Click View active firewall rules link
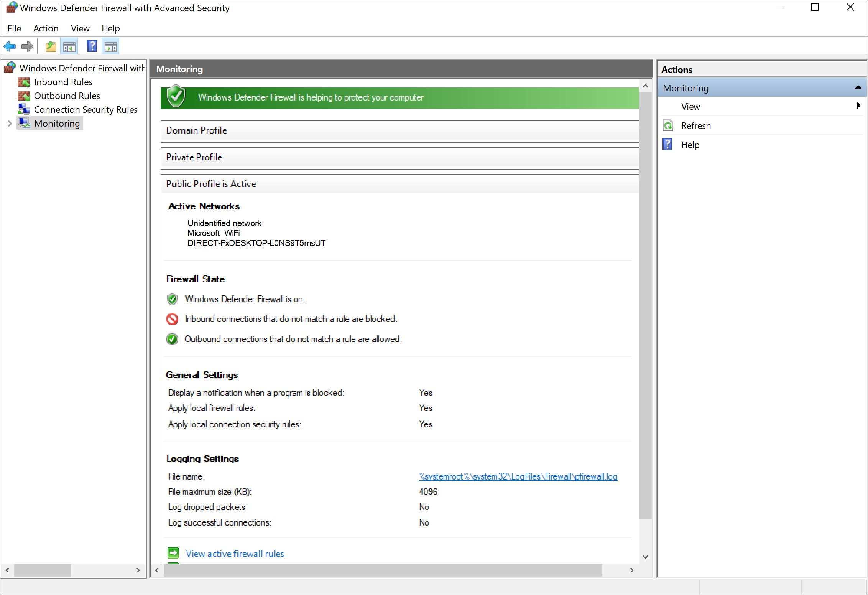This screenshot has width=868, height=595. (x=235, y=554)
